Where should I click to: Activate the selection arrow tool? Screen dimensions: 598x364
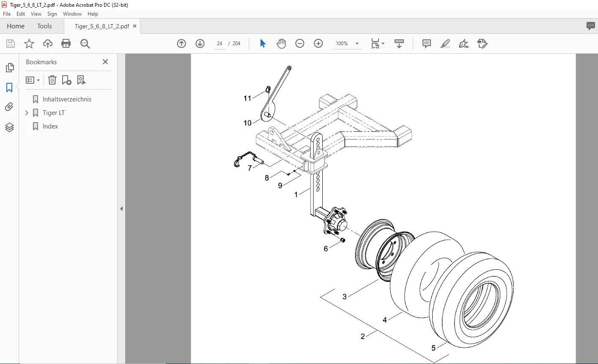263,44
